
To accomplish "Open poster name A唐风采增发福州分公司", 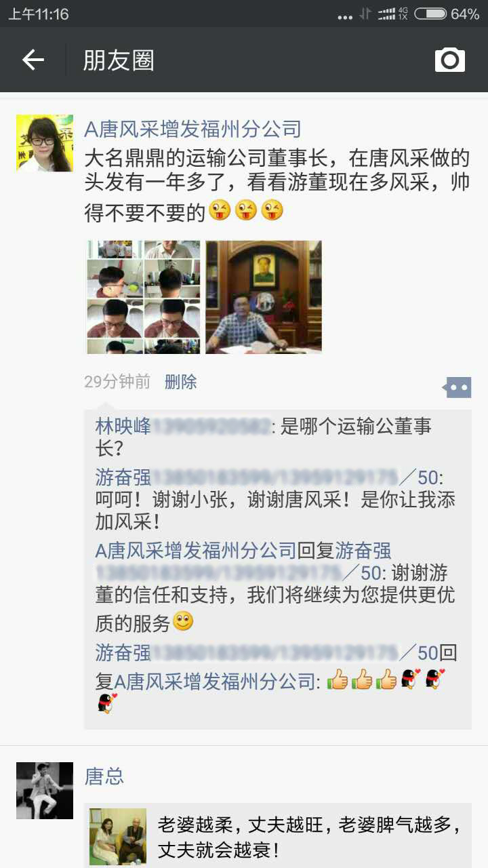I will [x=192, y=128].
